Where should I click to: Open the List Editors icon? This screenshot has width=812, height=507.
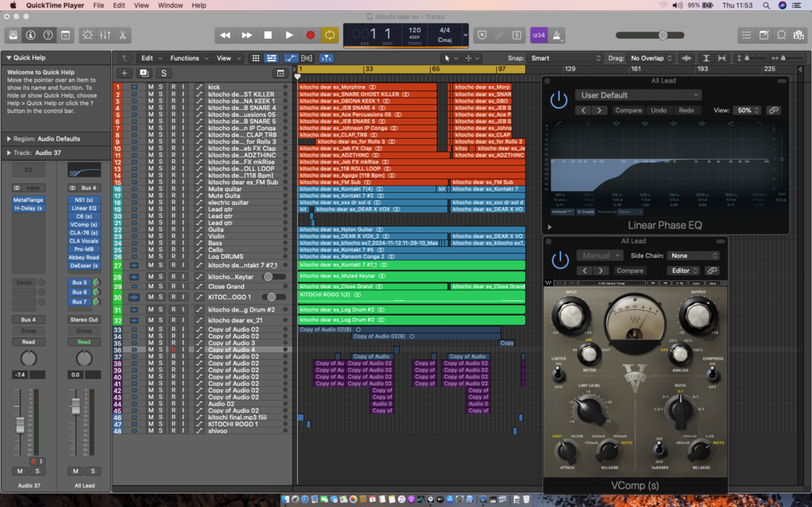pyautogui.click(x=747, y=36)
